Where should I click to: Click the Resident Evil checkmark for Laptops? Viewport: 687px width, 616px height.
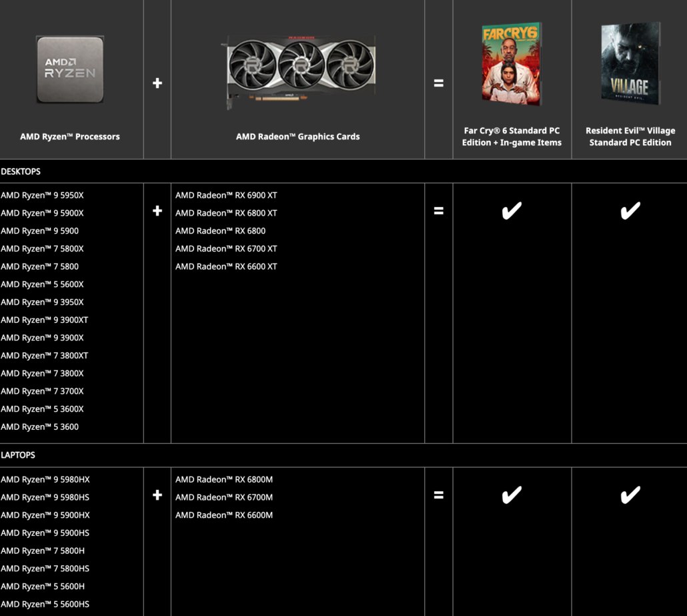point(630,495)
